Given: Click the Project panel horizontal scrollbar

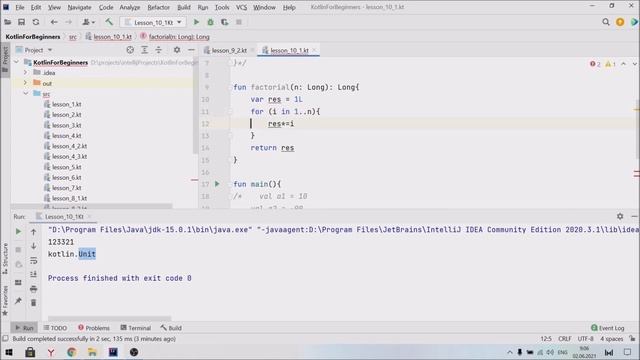Looking at the screenshot, I should pos(92,207).
